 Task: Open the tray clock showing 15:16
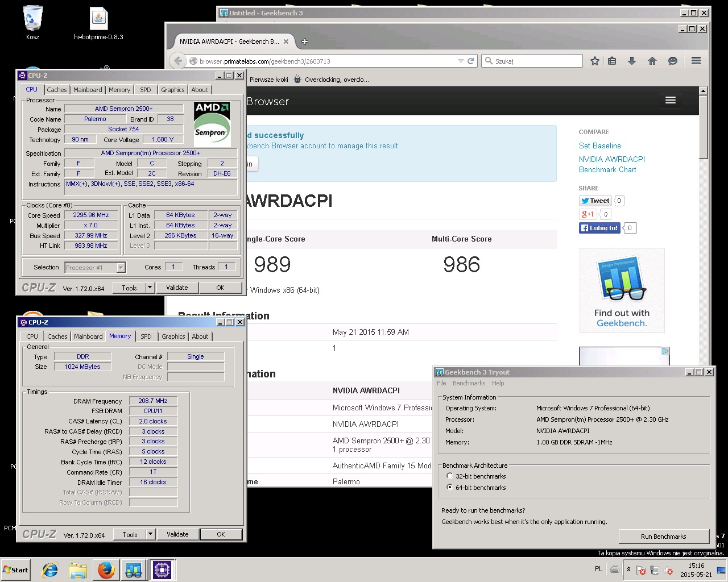[696, 570]
